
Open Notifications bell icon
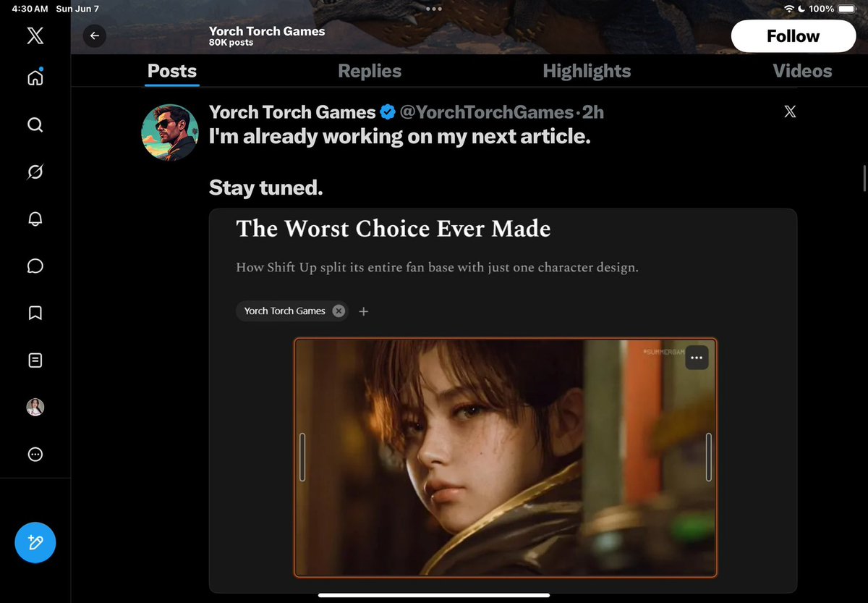pos(35,219)
